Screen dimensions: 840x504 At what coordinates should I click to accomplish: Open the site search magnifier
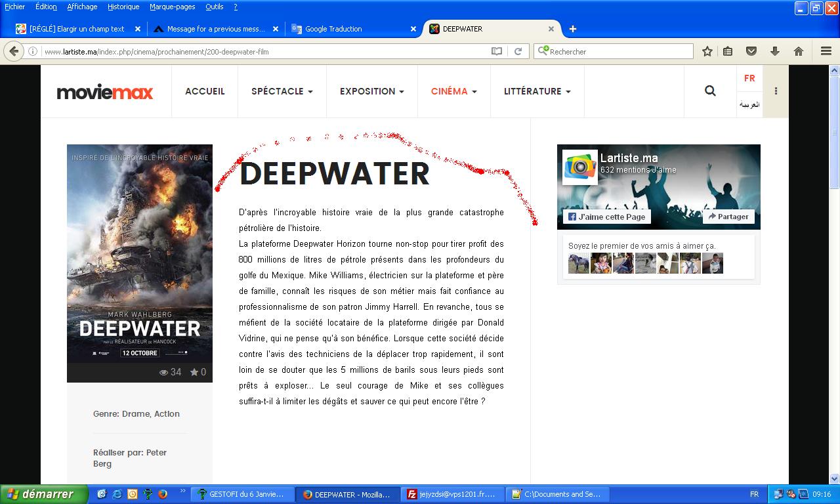(x=710, y=91)
